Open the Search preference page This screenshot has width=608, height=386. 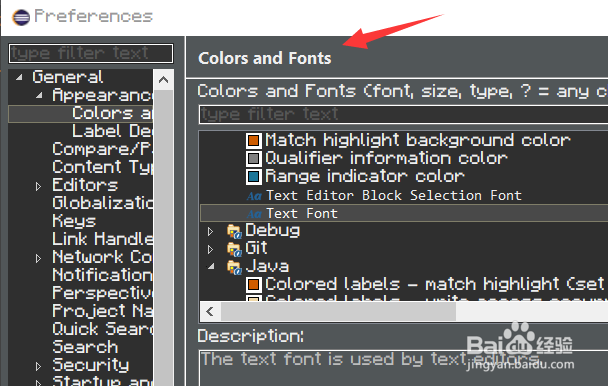85,346
